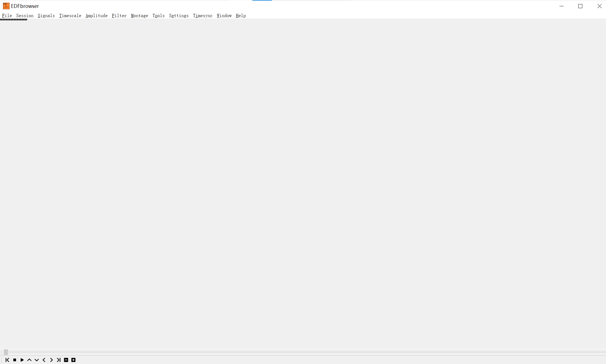Page backward with the left chevron icon
606x364 pixels.
point(44,360)
